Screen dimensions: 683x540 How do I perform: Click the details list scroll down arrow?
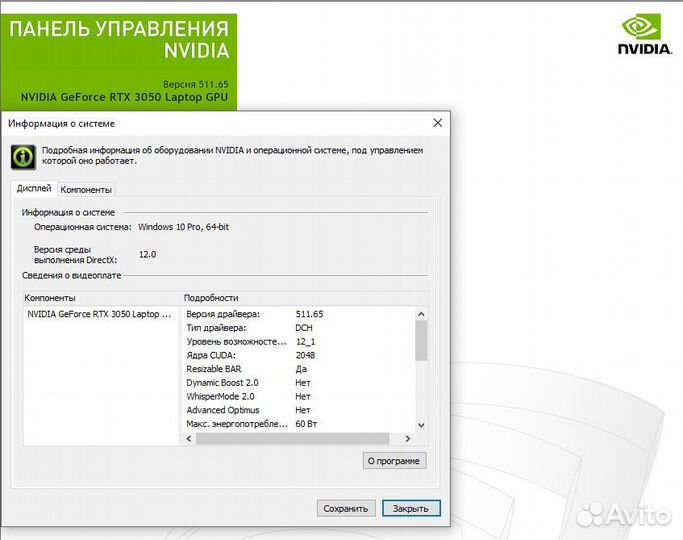click(421, 425)
